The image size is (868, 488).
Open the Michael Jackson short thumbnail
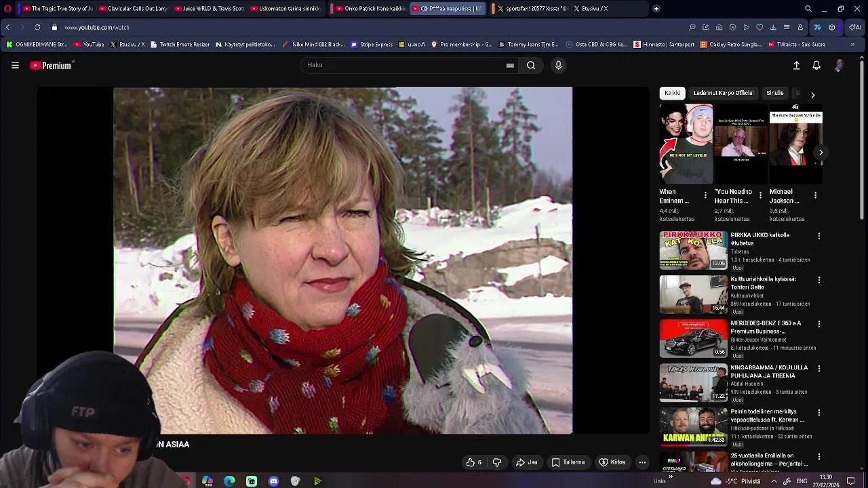click(795, 144)
